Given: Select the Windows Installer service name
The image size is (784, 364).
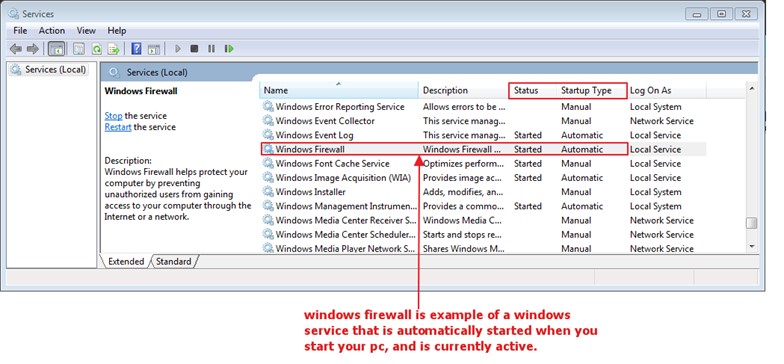Looking at the screenshot, I should [x=310, y=192].
